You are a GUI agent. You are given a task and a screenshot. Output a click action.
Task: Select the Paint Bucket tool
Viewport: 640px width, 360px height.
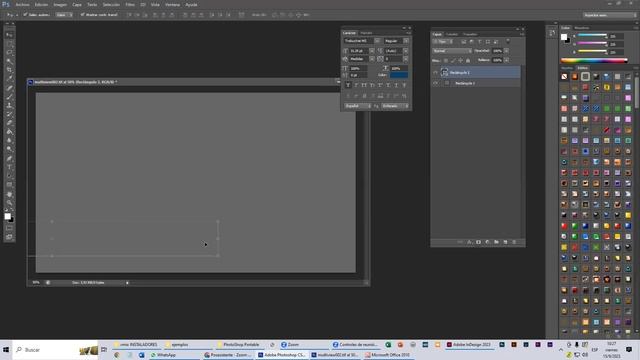pyautogui.click(x=9, y=131)
